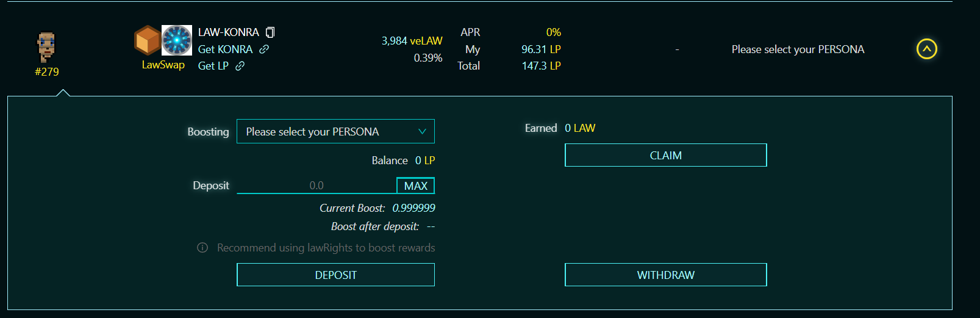This screenshot has width=980, height=318.
Task: Click the LAW-KONRA pair name
Action: pos(229,32)
